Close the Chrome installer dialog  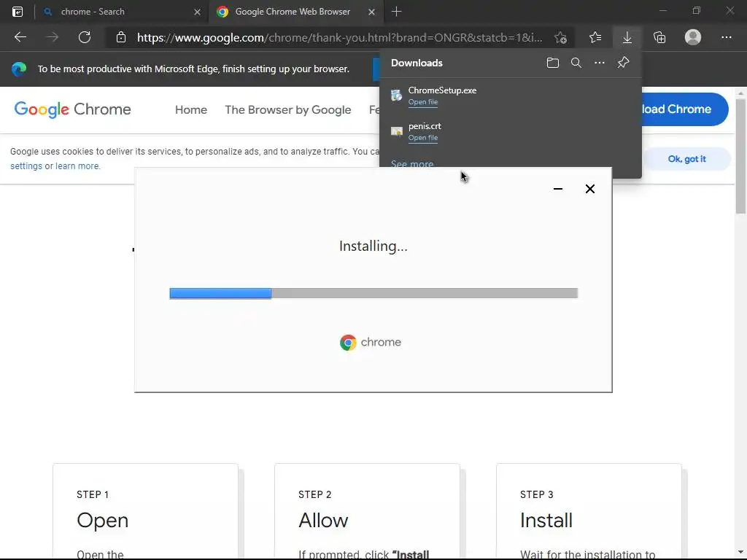pos(589,189)
